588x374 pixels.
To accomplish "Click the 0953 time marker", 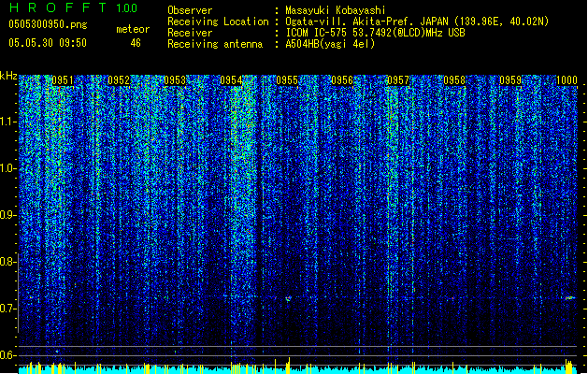I will (x=175, y=80).
